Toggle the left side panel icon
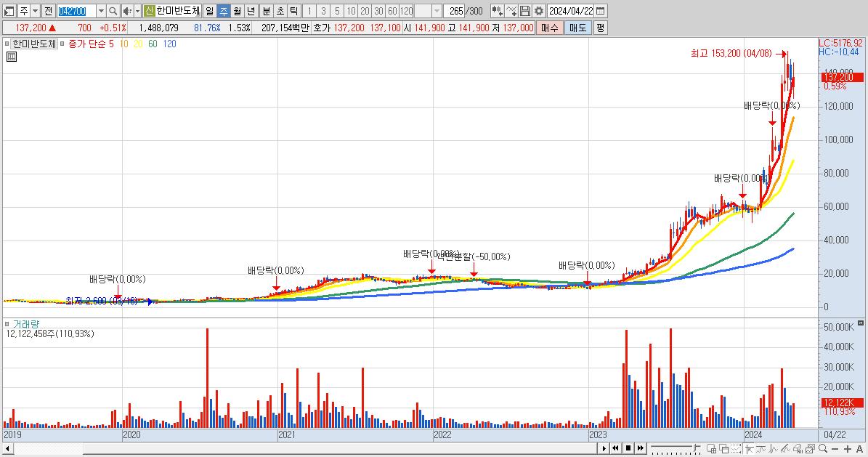 (x=9, y=11)
